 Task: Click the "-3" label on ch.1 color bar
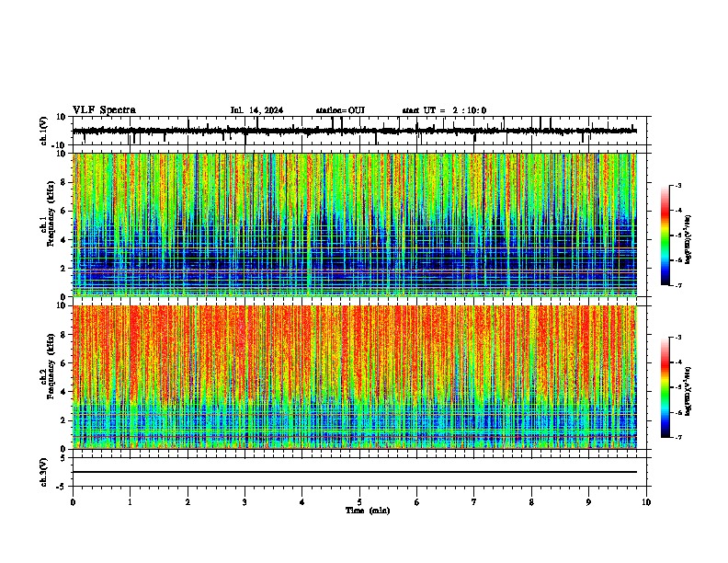point(678,185)
